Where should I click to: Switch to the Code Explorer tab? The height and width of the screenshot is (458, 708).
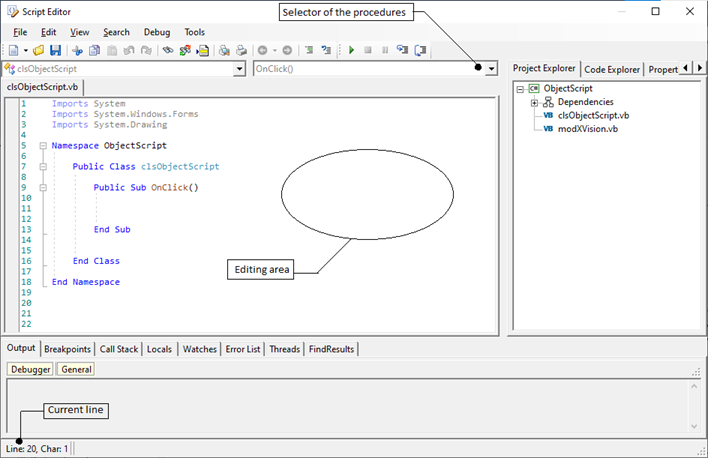612,69
